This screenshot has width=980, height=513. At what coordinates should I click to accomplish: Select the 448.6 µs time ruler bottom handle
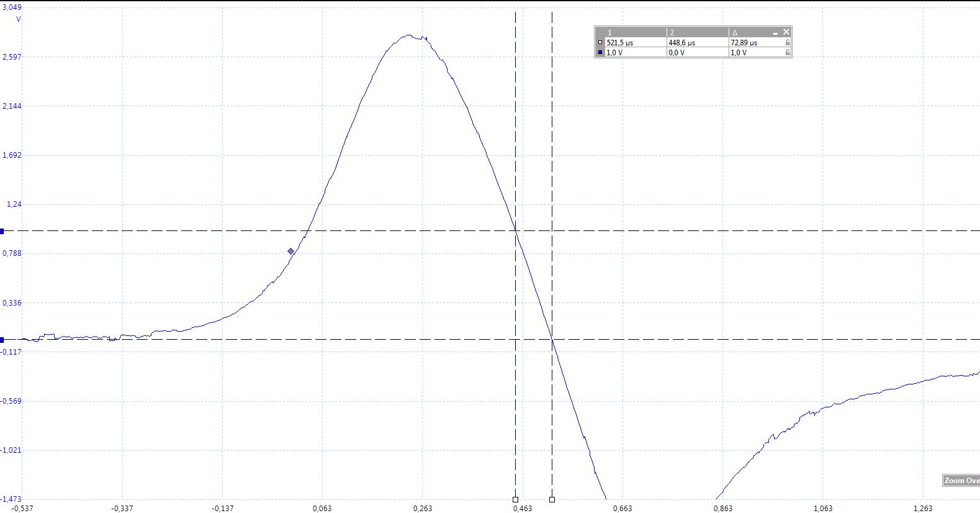516,499
